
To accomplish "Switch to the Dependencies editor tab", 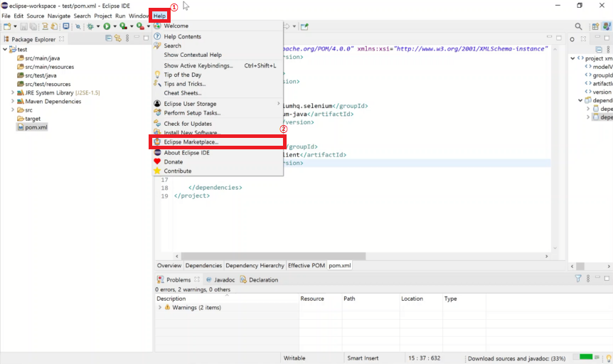I will pyautogui.click(x=203, y=265).
